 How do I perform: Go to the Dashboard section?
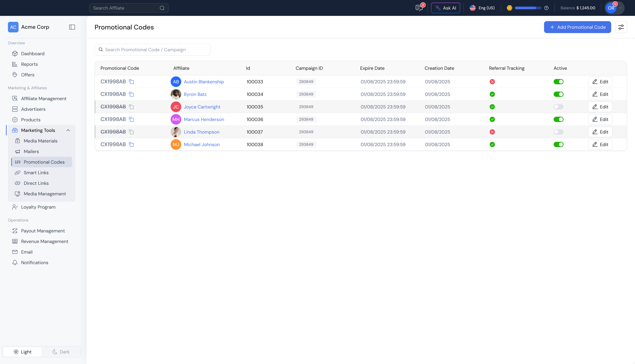(x=33, y=53)
